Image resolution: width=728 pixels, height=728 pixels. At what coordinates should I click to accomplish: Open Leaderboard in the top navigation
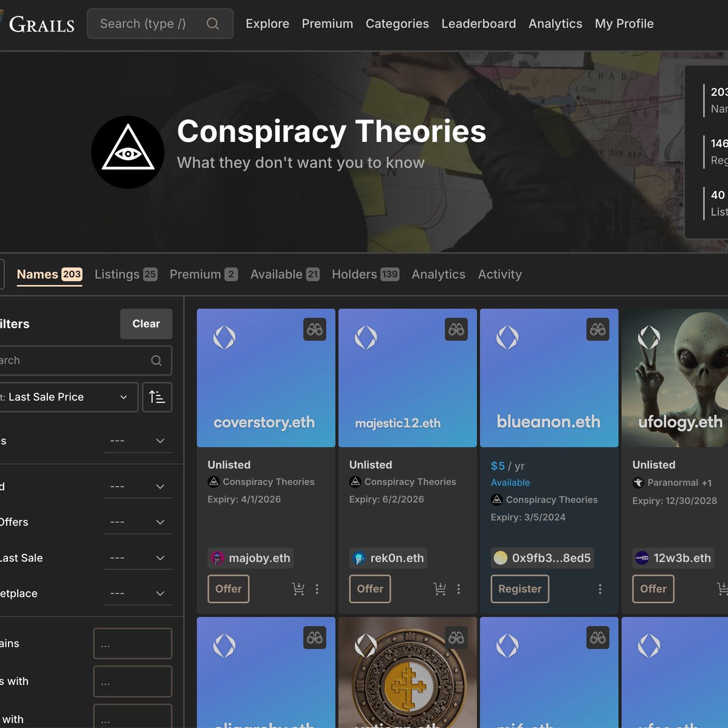tap(479, 24)
